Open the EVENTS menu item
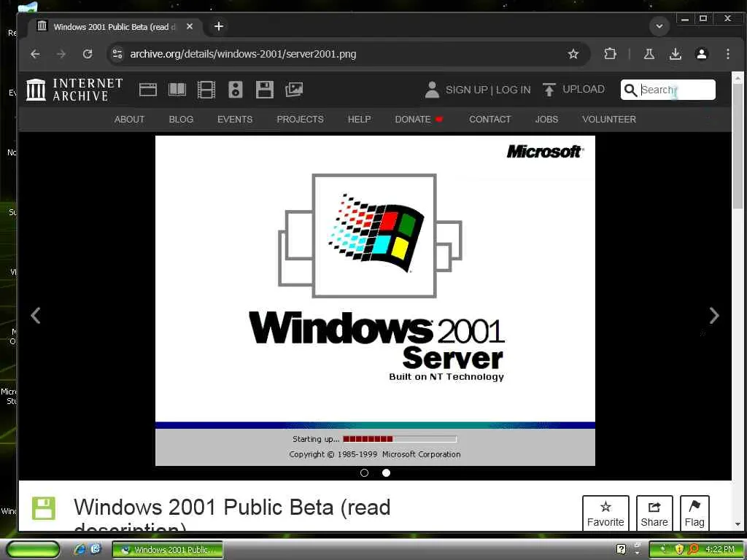This screenshot has width=747, height=560. point(235,120)
